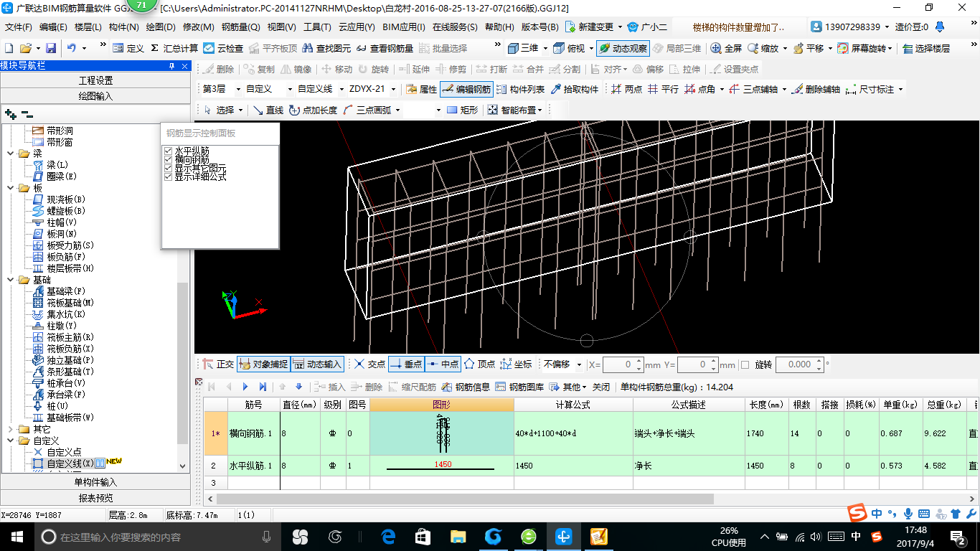Select 现浇板(B) in tree
This screenshot has width=980, height=551.
coord(59,199)
